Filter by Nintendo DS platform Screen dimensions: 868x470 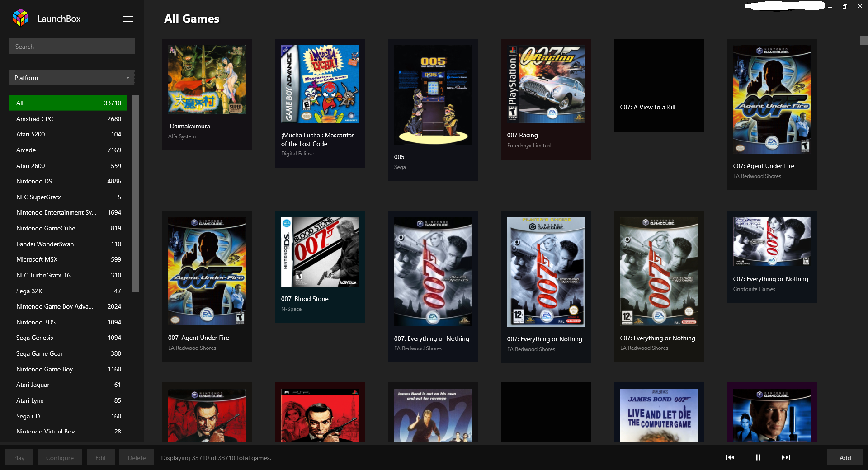pos(68,181)
